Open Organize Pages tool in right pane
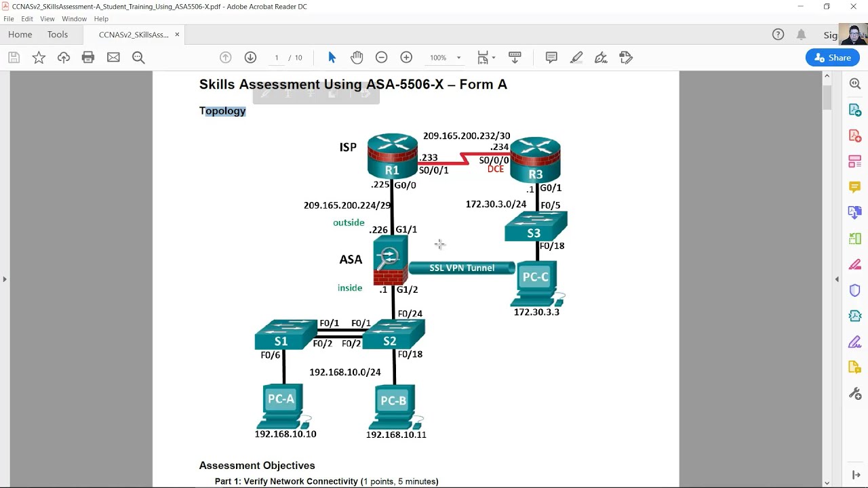This screenshot has height=488, width=868. (x=855, y=239)
